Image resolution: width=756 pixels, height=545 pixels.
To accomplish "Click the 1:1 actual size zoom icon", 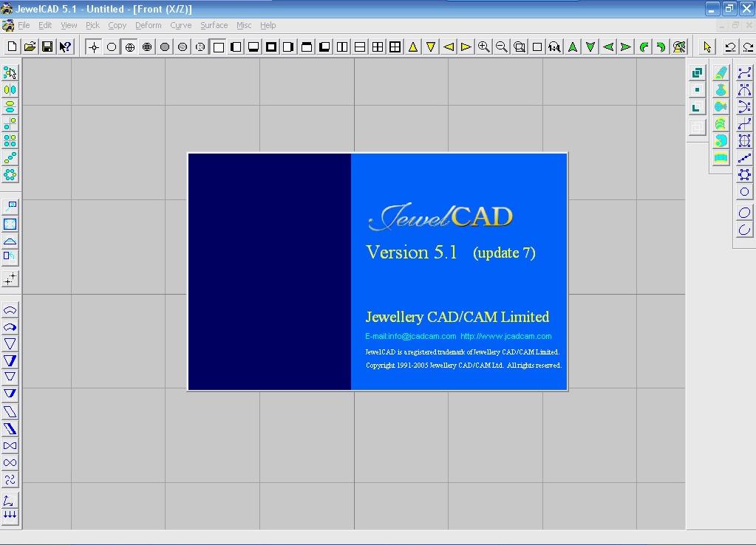I will [555, 47].
